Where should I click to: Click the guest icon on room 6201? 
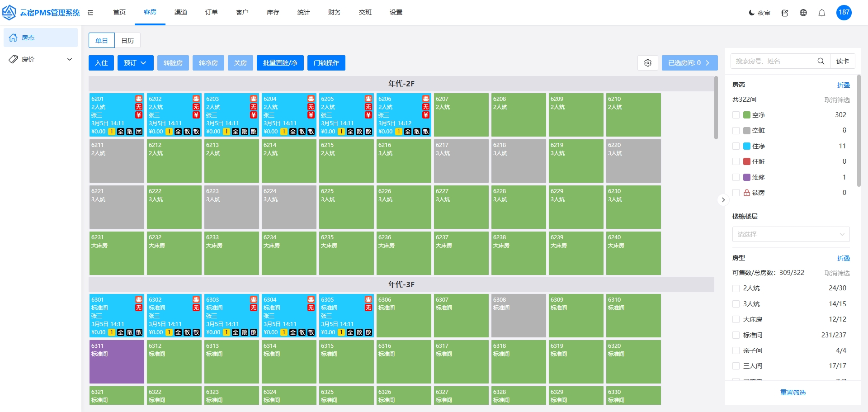tap(139, 99)
